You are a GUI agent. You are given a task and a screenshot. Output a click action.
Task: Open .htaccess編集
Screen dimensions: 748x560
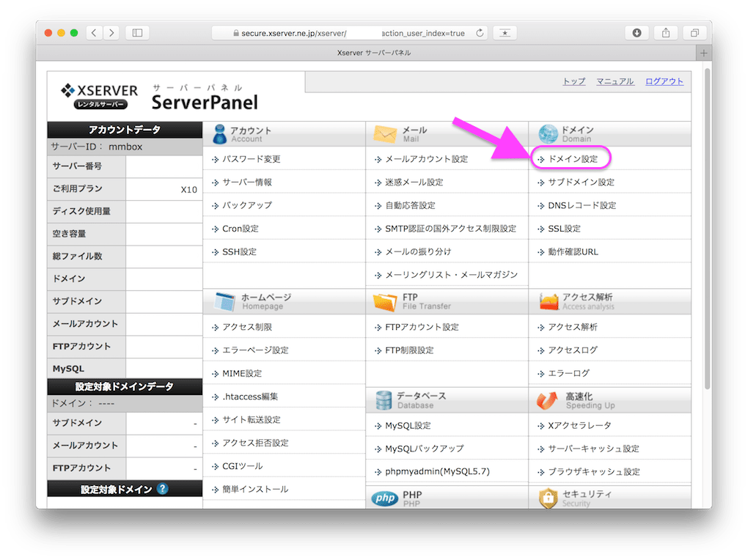click(250, 397)
